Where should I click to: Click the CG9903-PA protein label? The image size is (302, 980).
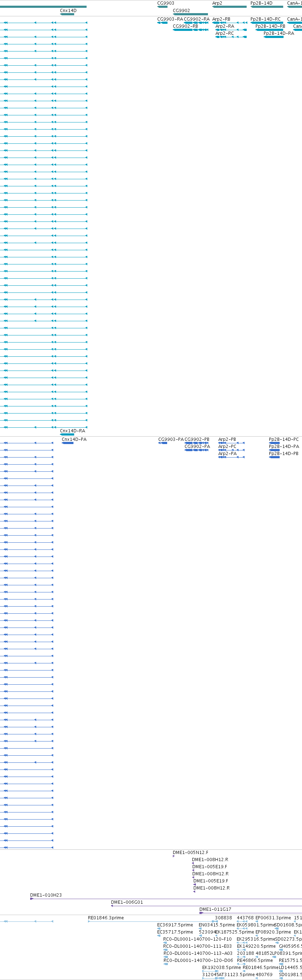pos(171,439)
